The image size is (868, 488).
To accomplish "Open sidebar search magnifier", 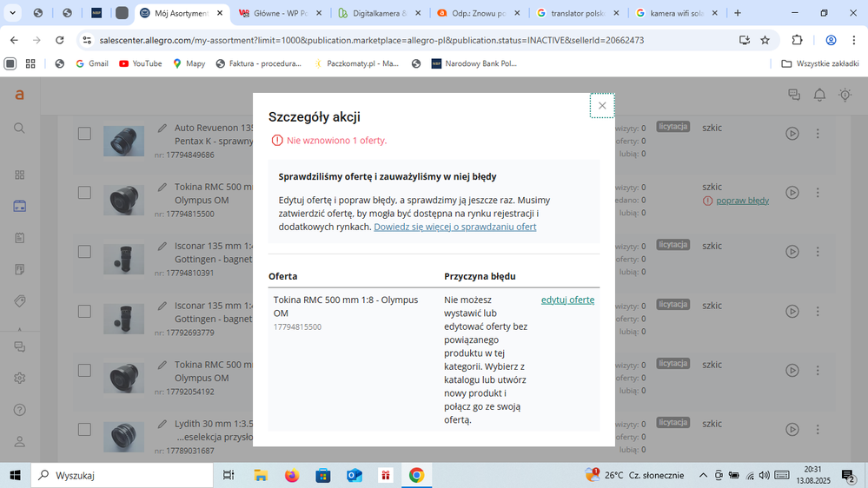I will (x=19, y=129).
